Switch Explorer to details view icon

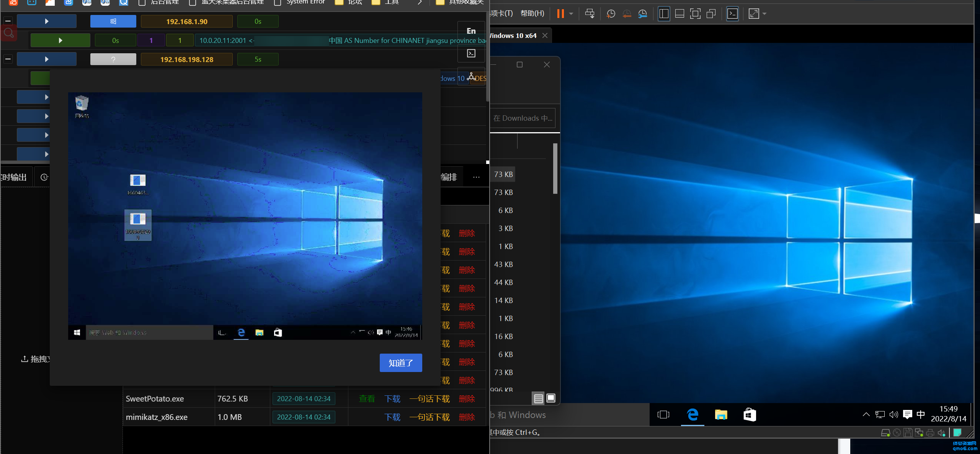click(x=538, y=398)
